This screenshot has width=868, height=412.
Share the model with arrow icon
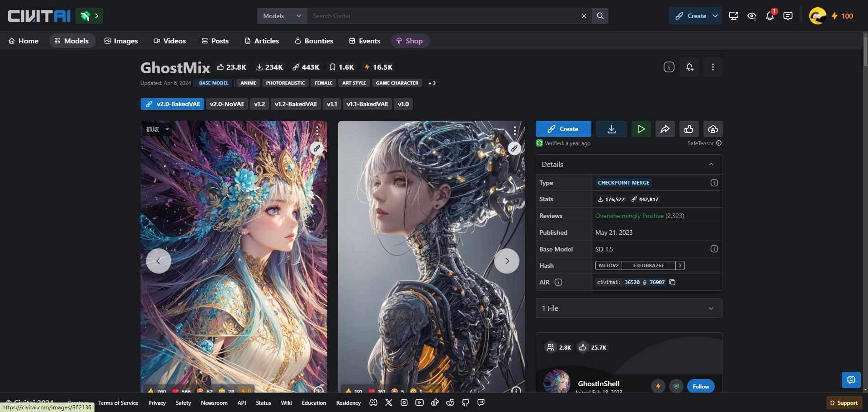tap(665, 129)
